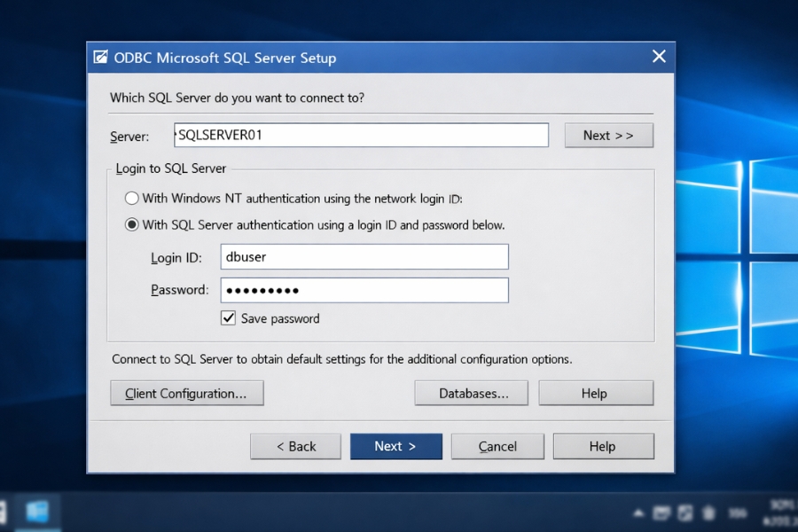
Task: Click Help at the bottom right
Action: (603, 446)
